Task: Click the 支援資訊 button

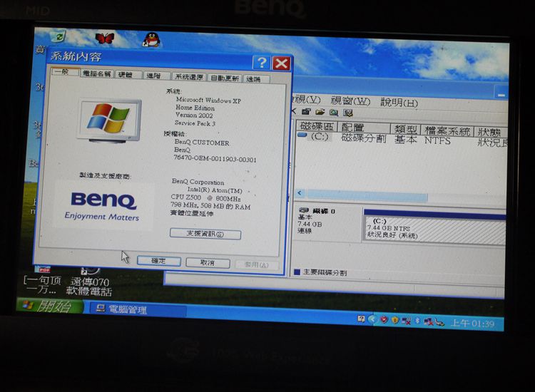Action: (205, 234)
